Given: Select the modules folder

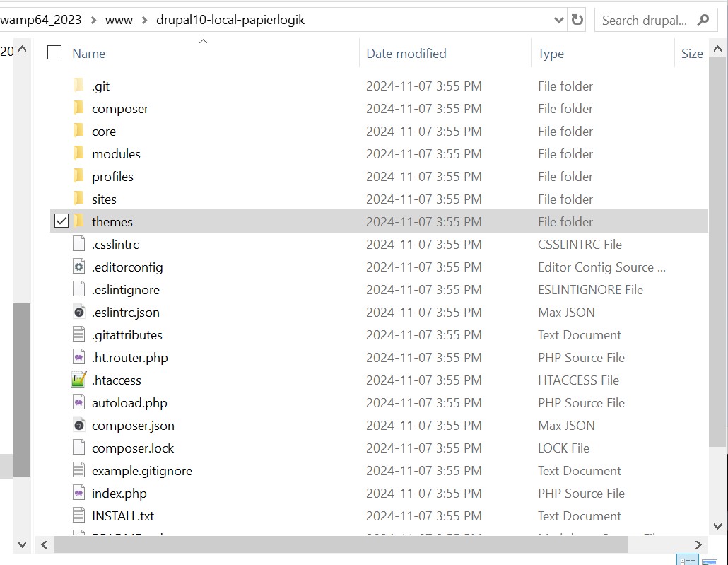Looking at the screenshot, I should pos(116,153).
